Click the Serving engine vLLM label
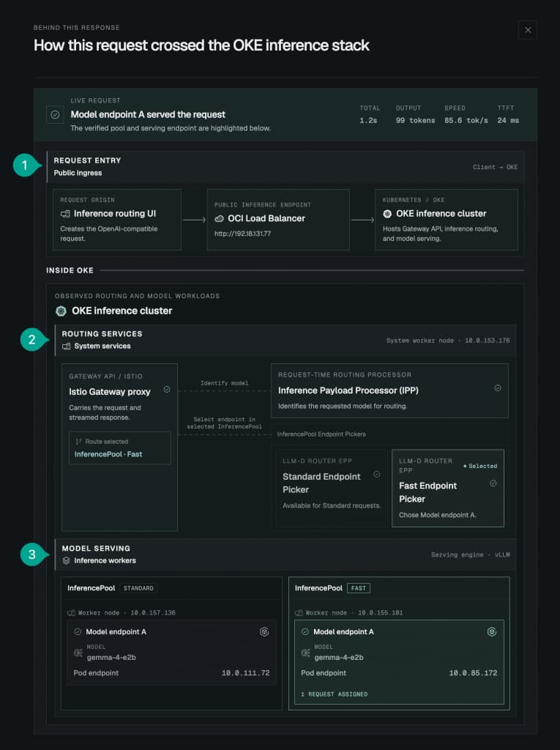This screenshot has height=750, width=560. [x=470, y=555]
